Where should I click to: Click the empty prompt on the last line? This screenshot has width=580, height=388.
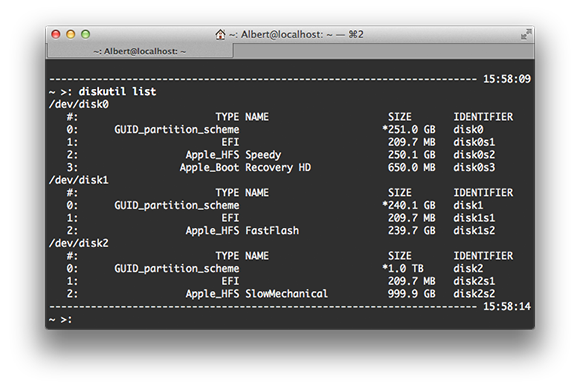61,319
